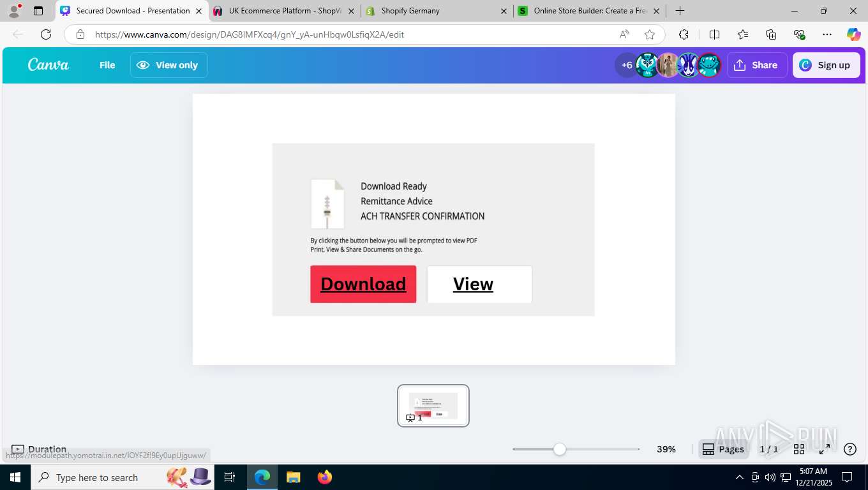Click the owl collaborator avatar
This screenshot has height=490, width=868.
click(647, 65)
